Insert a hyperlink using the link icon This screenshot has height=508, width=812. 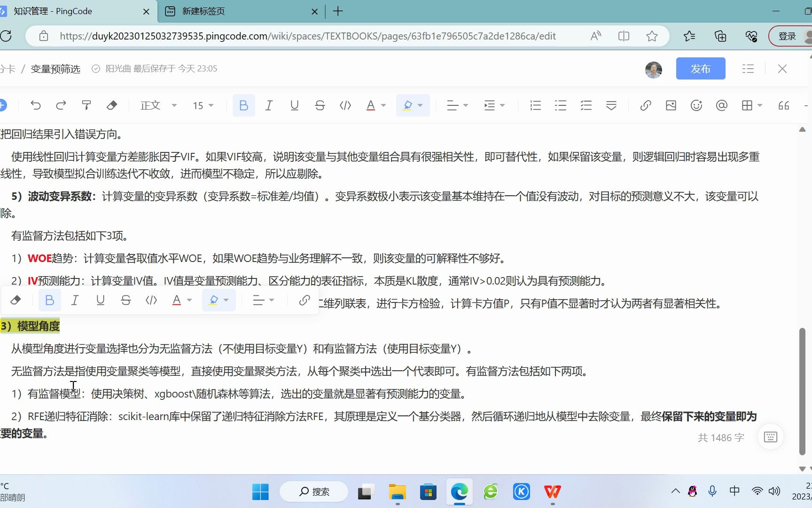(645, 105)
